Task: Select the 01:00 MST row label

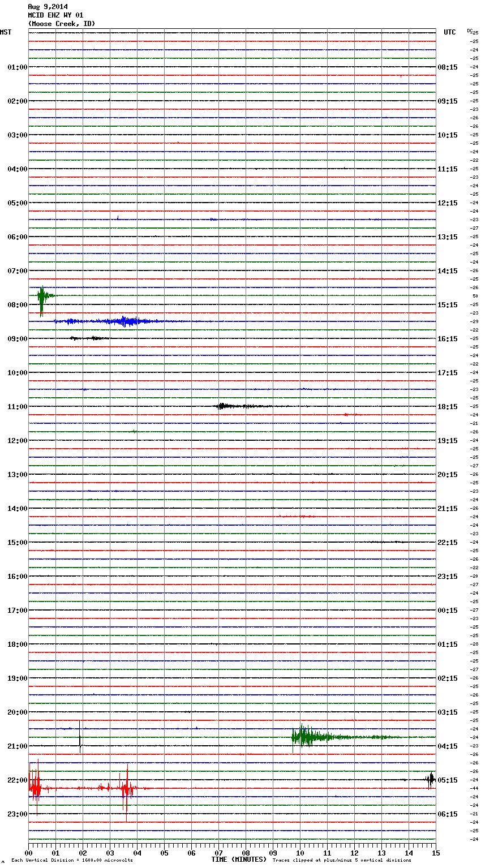Action: coord(18,67)
